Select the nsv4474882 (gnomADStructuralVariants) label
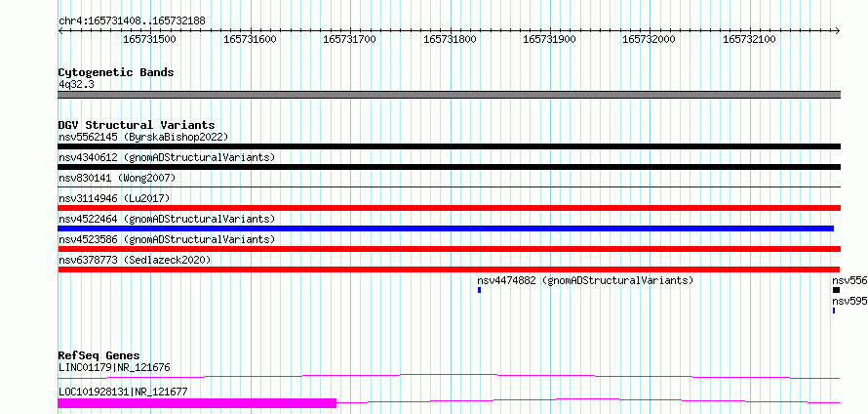The image size is (868, 414). pyautogui.click(x=585, y=280)
